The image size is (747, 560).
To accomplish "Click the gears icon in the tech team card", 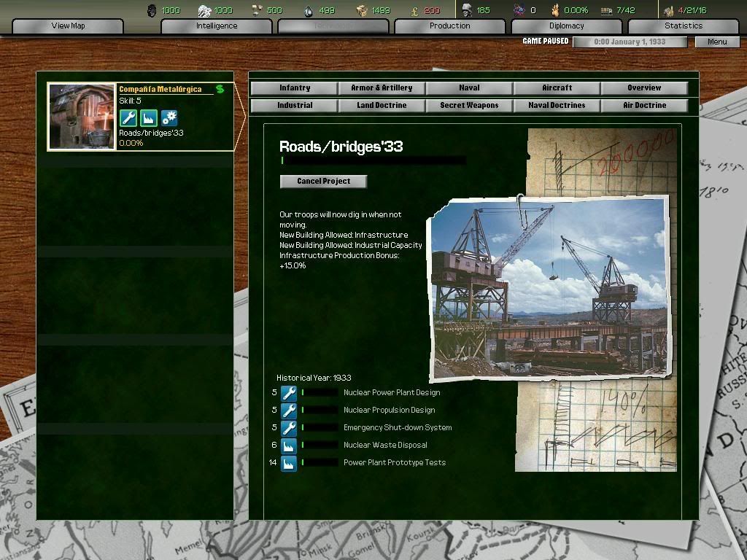I will (169, 117).
